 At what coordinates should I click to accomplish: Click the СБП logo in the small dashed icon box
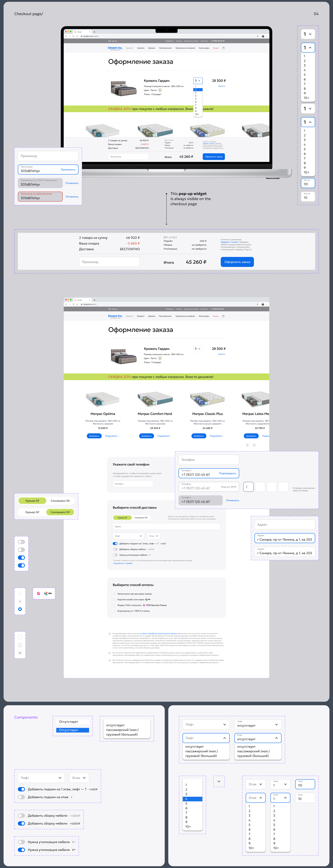[48, 593]
